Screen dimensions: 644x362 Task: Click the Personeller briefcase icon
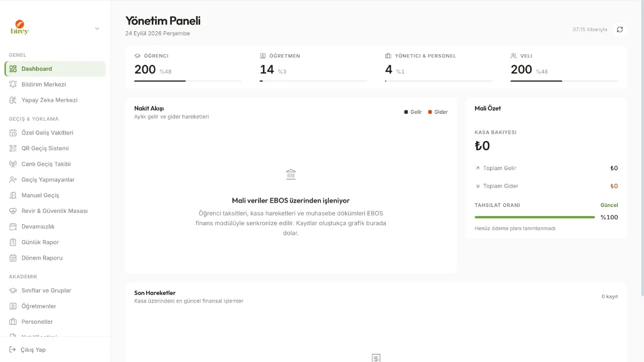coord(13,322)
